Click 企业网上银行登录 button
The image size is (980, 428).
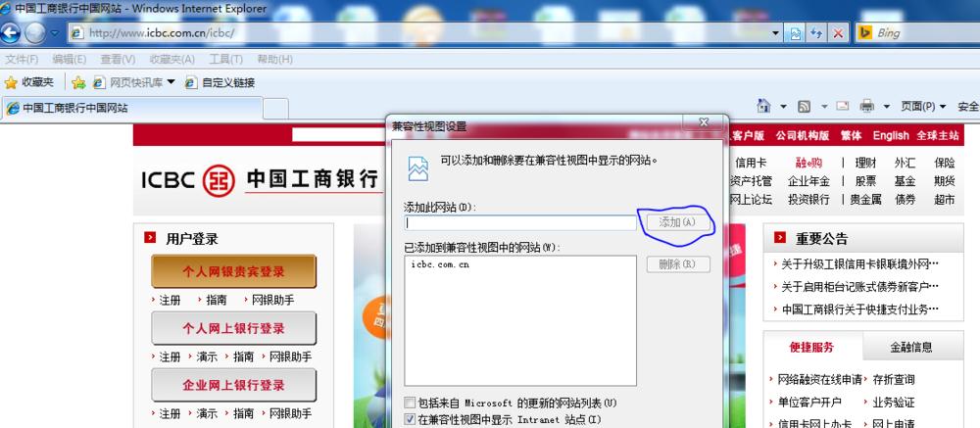click(234, 386)
